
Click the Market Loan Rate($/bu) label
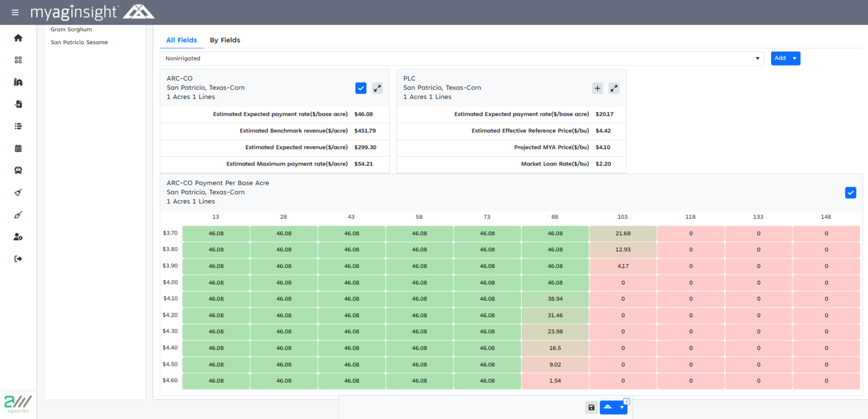[555, 164]
